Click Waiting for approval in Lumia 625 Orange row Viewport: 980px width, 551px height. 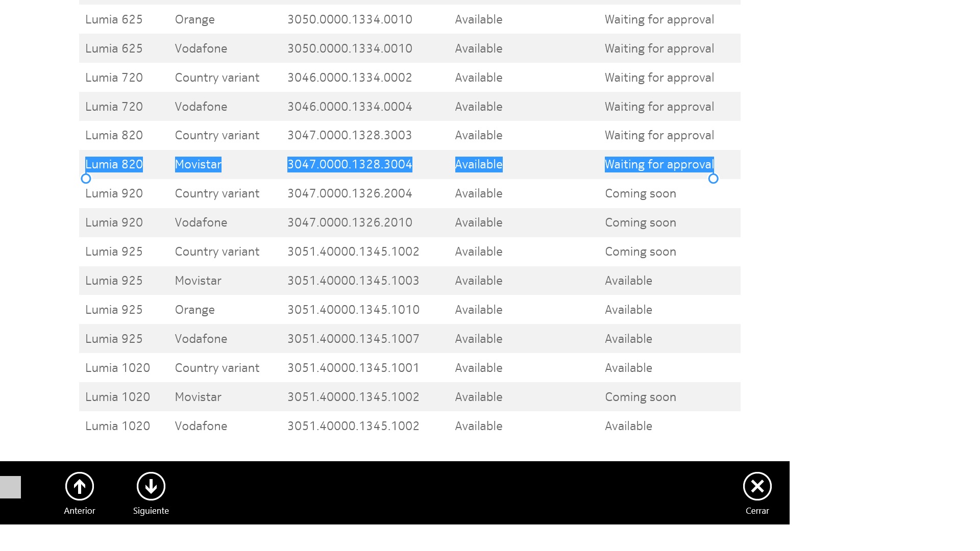click(659, 19)
